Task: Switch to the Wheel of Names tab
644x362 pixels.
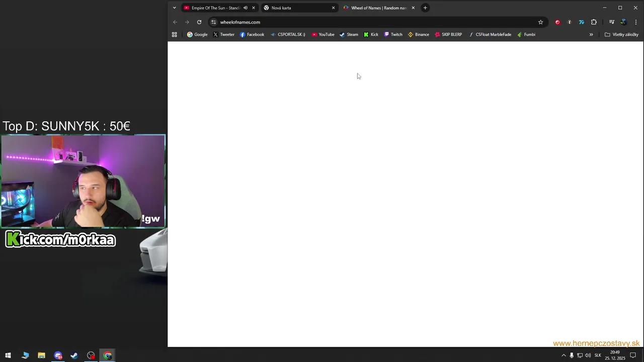Action: (x=377, y=8)
